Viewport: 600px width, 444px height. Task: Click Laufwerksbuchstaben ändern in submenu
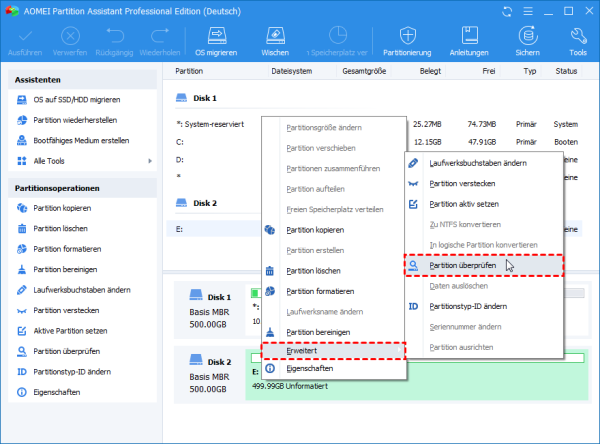(484, 163)
